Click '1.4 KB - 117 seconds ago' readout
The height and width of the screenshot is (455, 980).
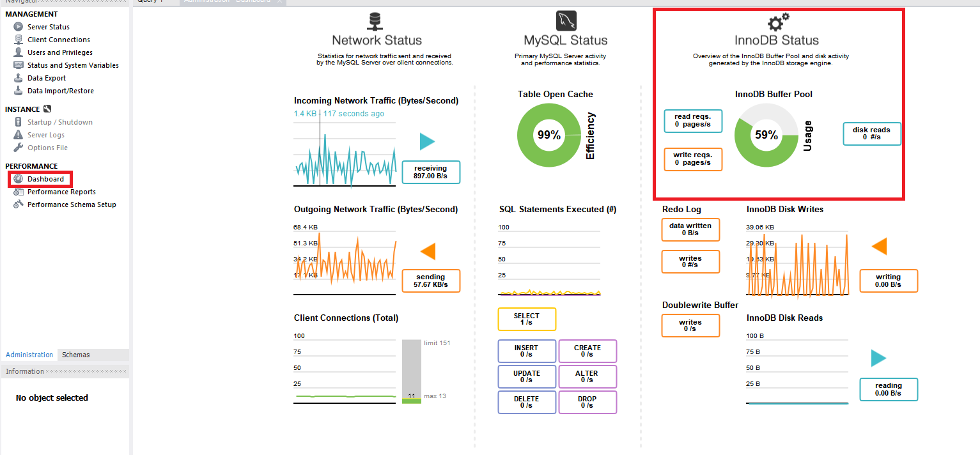(339, 114)
